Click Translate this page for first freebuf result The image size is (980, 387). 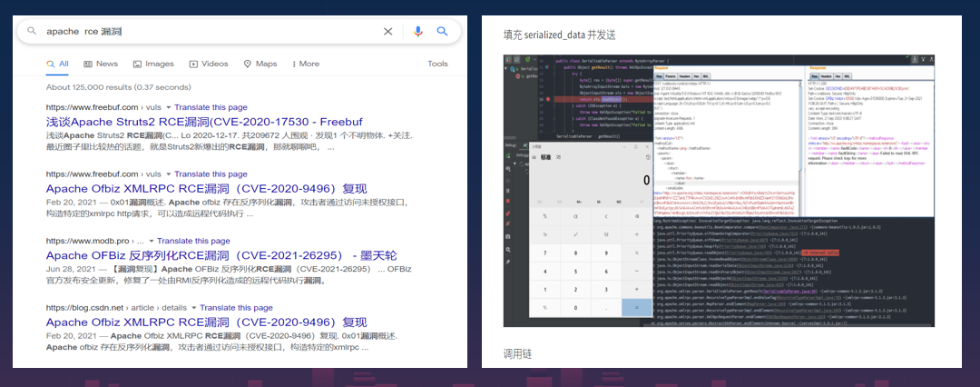211,108
